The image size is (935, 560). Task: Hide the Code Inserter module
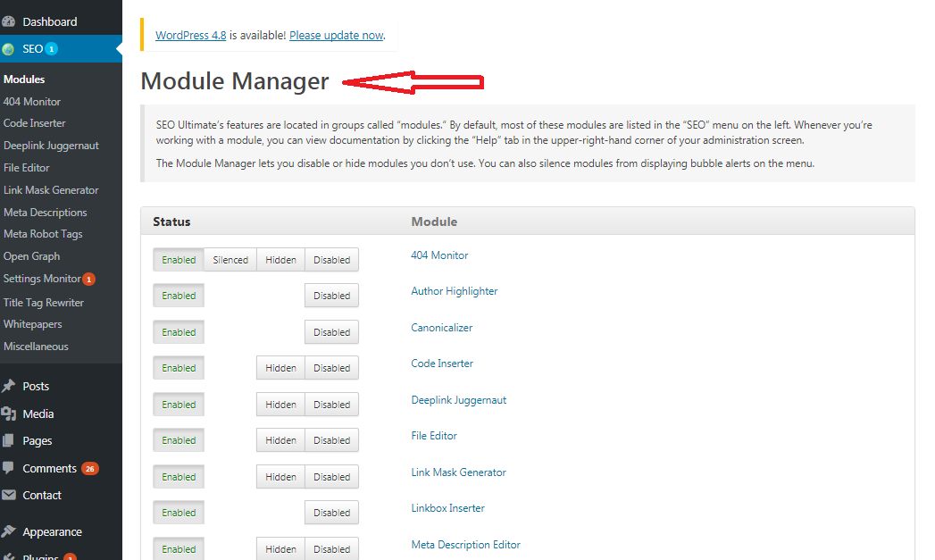tap(281, 368)
